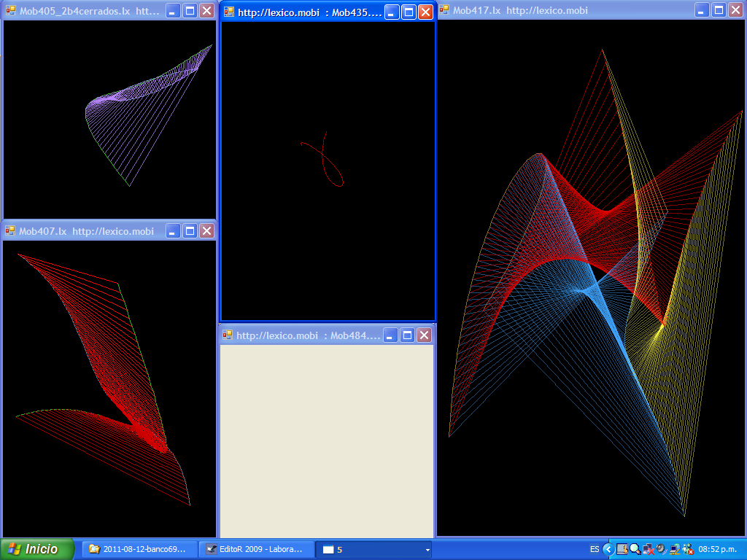Click the disconnected network tray icon
The image size is (747, 560).
[648, 549]
